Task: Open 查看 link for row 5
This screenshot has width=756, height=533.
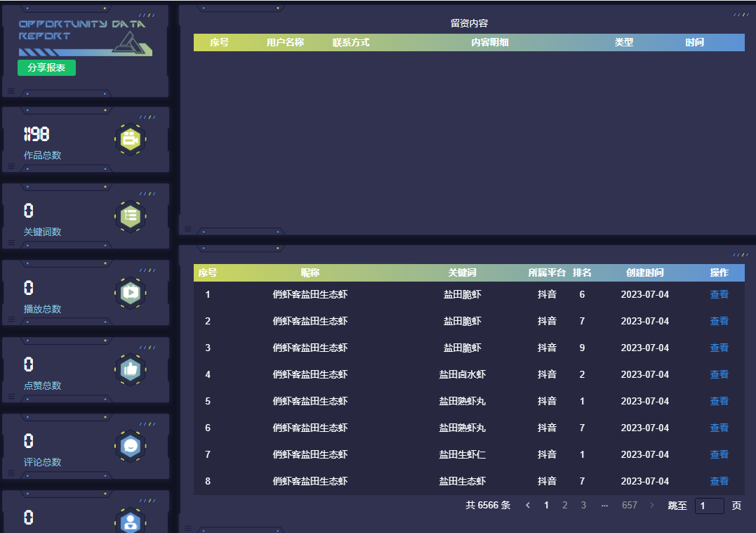Action: coord(719,401)
